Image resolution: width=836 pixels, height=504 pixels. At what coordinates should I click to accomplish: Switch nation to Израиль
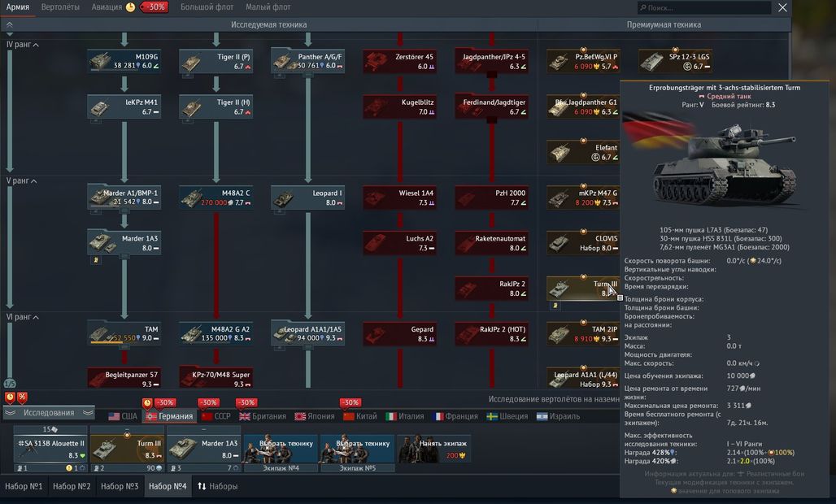(558, 417)
